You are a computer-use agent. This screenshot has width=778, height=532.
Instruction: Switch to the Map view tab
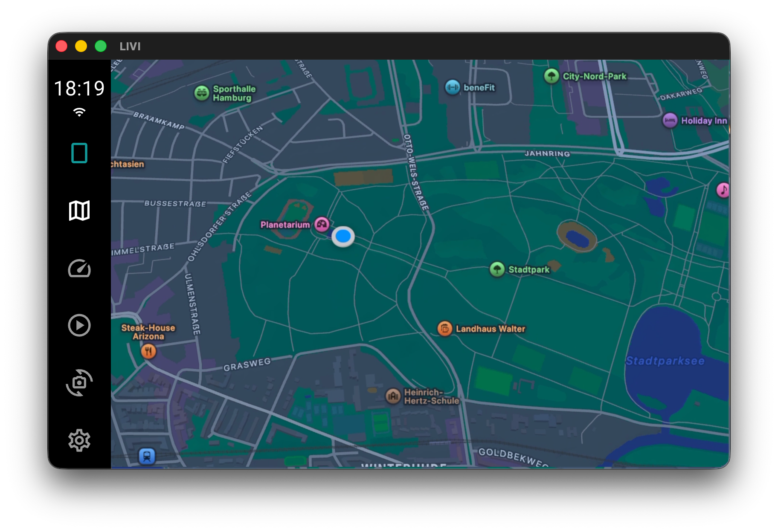(79, 210)
